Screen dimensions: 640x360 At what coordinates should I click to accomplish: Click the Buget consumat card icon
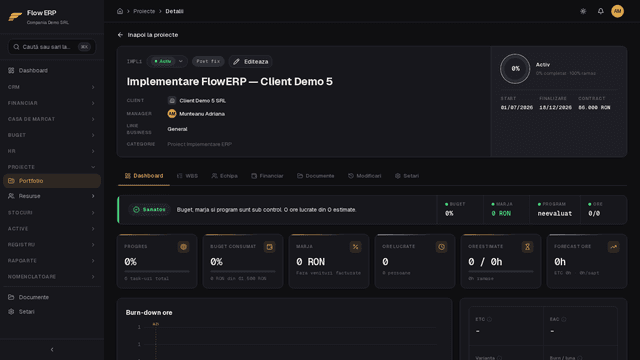click(269, 247)
